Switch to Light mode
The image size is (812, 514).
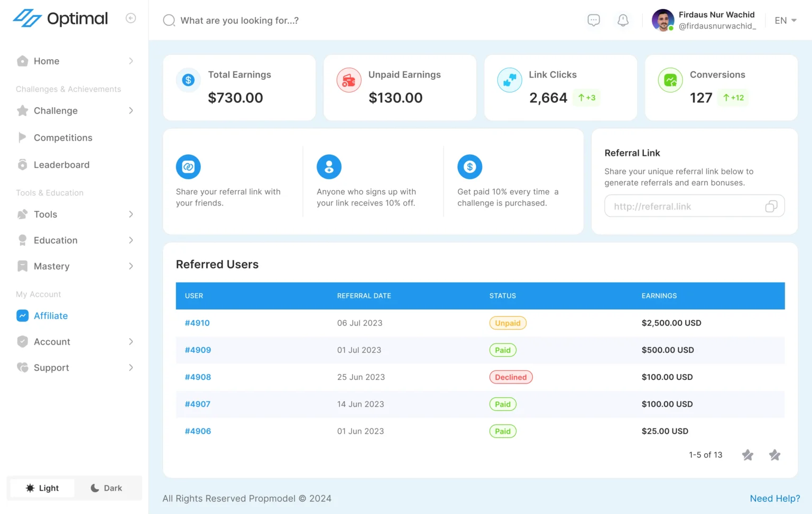(42, 488)
